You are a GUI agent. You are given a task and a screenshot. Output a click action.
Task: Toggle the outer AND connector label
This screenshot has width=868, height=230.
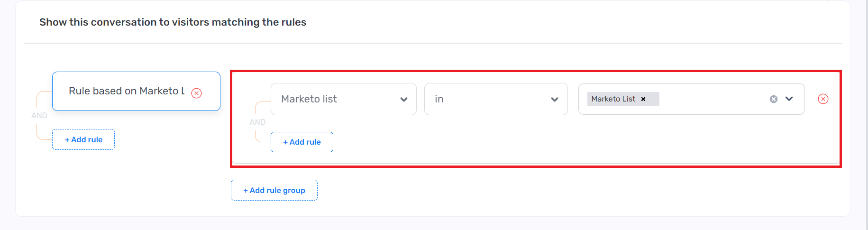(39, 115)
